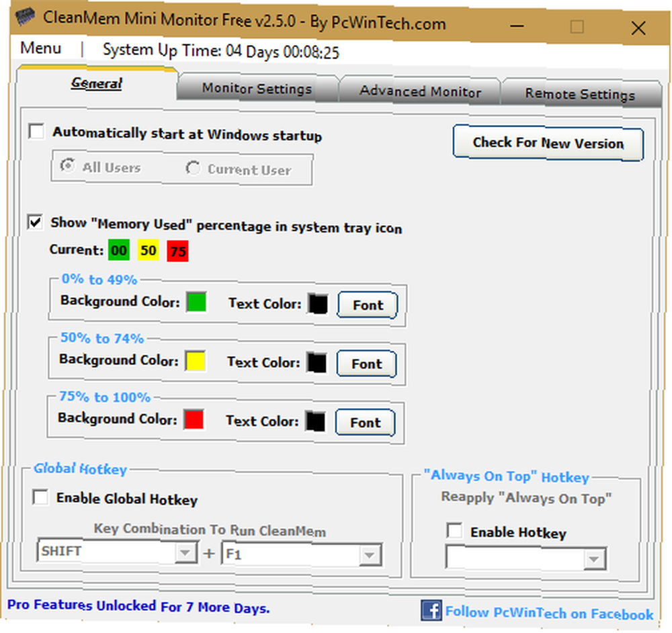Viewport: 672px width, 633px height.
Task: Change black text color for 50% to 74%
Action: pos(317,363)
